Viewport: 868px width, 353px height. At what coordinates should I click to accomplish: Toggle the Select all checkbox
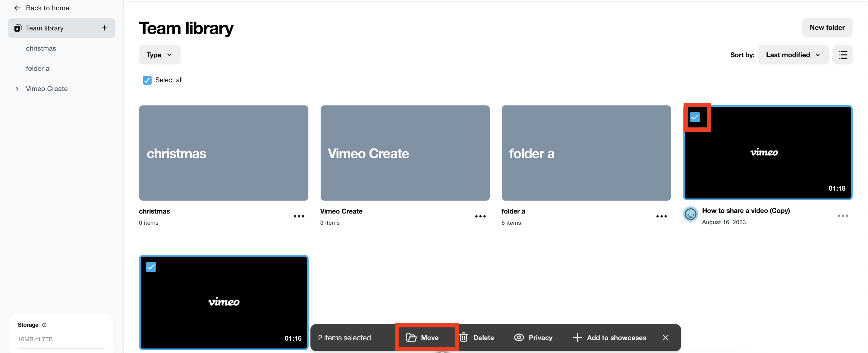[x=146, y=80]
